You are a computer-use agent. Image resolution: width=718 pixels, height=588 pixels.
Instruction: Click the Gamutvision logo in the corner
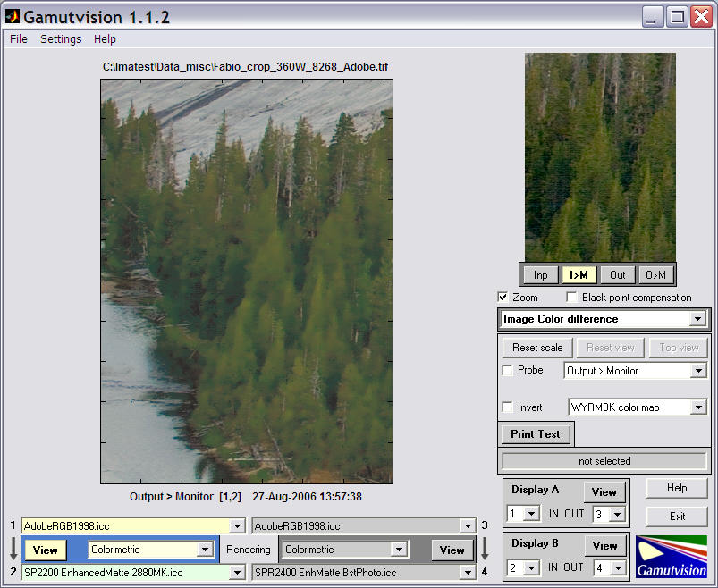click(671, 557)
